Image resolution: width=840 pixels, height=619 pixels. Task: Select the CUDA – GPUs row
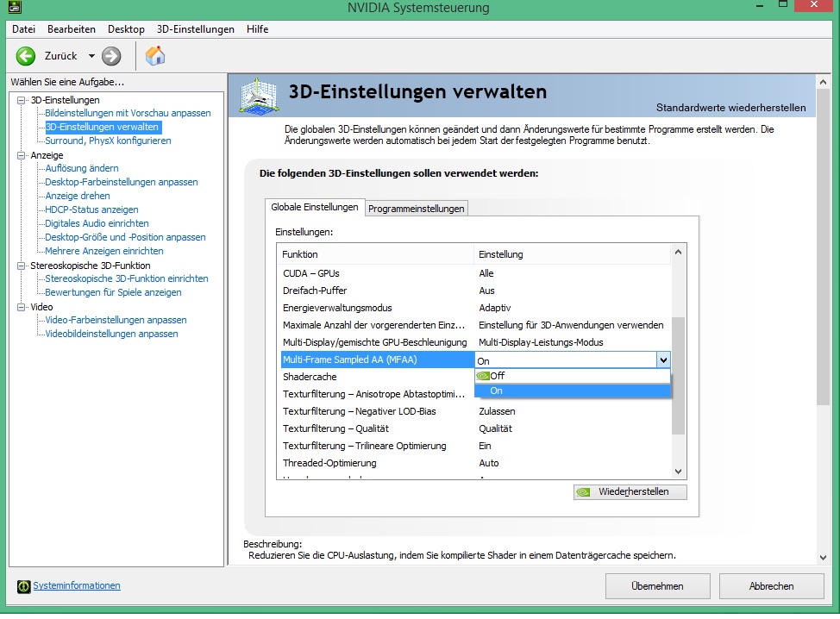pos(476,273)
